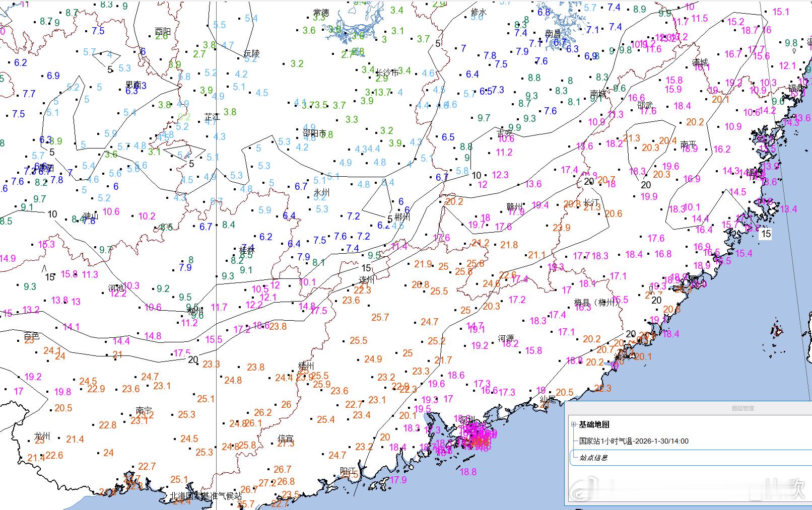Click the 邵阳市 city label
812x510 pixels.
315,133
